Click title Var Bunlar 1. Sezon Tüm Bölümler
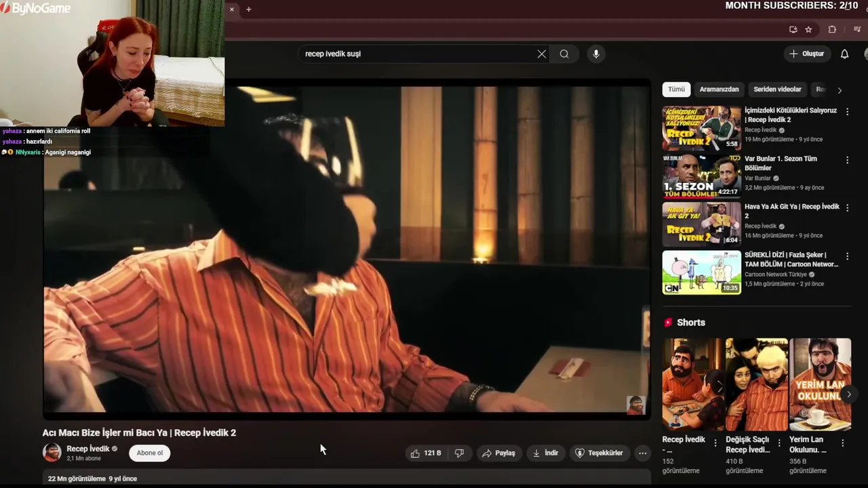This screenshot has width=868, height=488. coord(781,163)
